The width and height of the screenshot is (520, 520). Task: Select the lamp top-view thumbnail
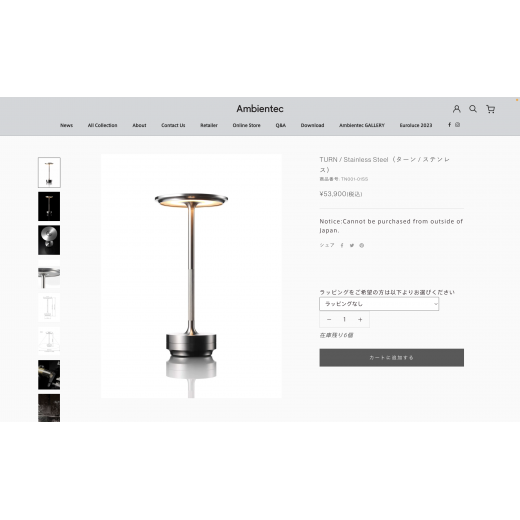point(49,240)
